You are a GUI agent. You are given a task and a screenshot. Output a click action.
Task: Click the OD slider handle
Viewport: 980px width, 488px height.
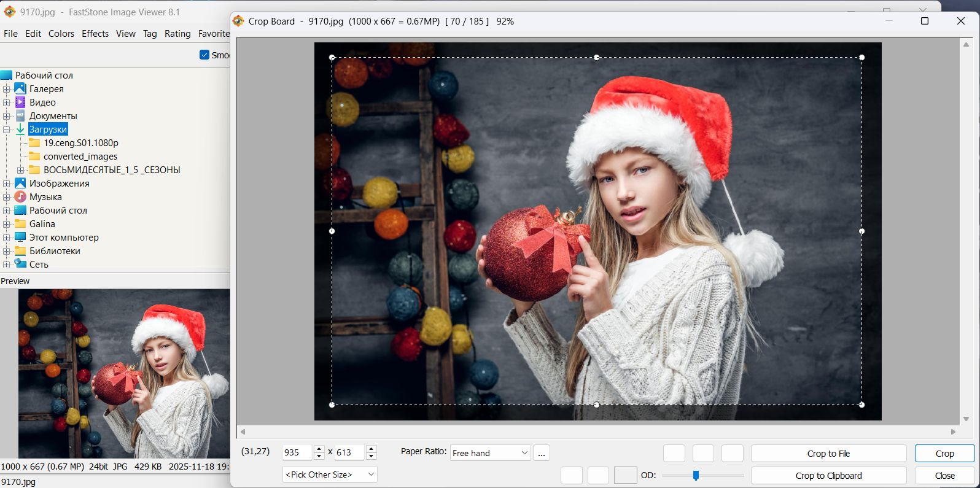coord(696,475)
